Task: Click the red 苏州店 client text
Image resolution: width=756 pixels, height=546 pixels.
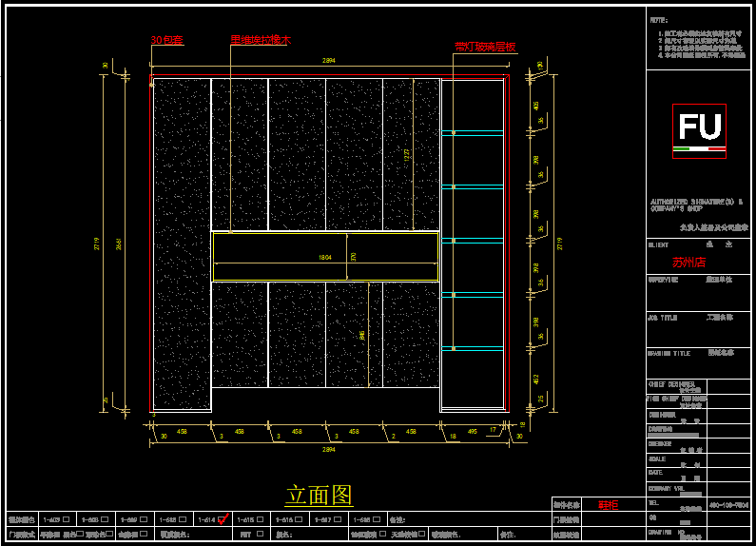Action: pos(688,263)
